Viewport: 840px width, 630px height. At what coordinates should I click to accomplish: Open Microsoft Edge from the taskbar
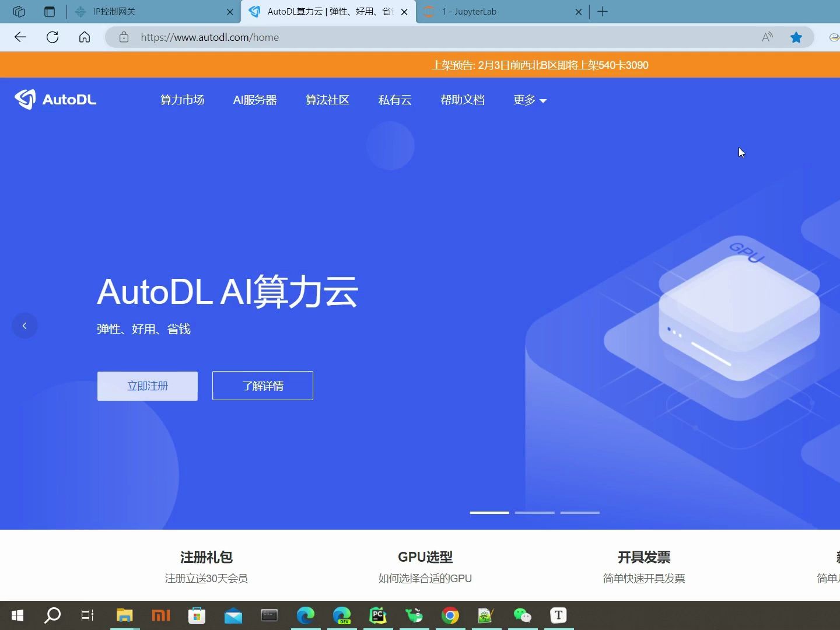pyautogui.click(x=305, y=615)
